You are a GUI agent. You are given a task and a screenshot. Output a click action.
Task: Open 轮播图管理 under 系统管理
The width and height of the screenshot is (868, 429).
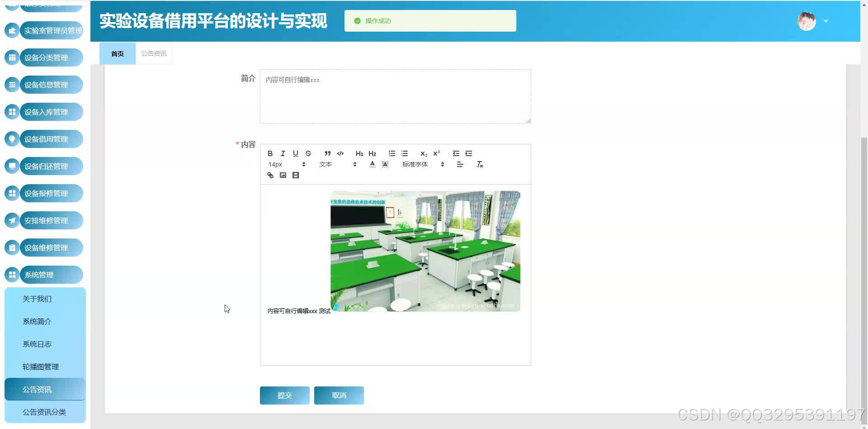pos(40,367)
